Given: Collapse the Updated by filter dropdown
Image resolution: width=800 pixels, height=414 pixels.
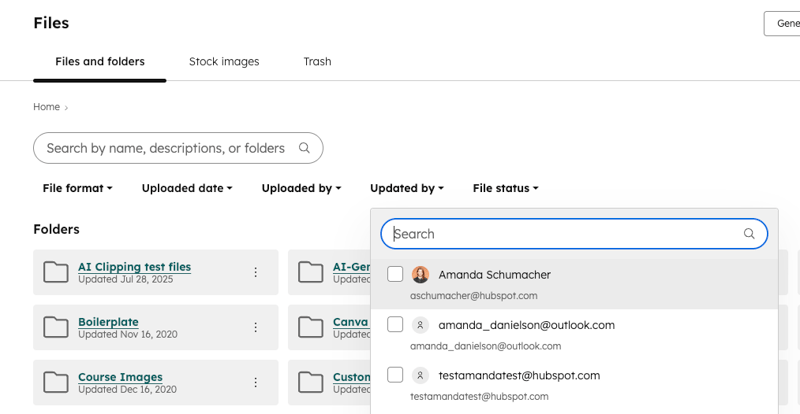Looking at the screenshot, I should [407, 188].
